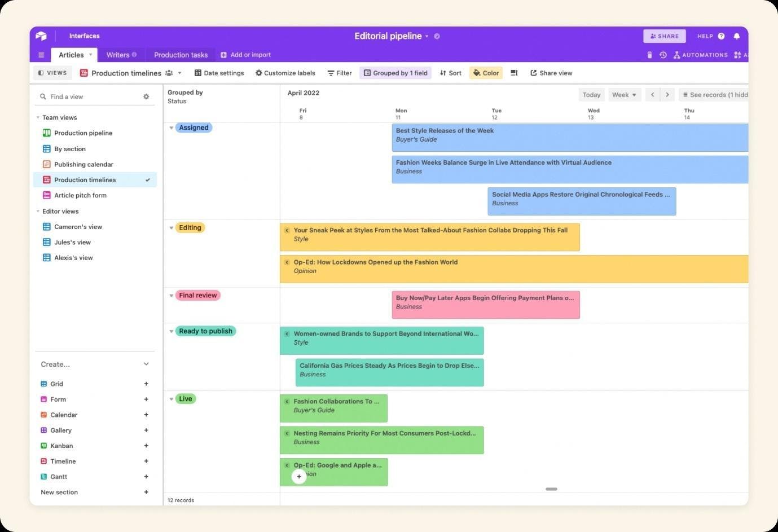Collapse the Assigned status group
Screen dimensions: 778x532
point(172,127)
